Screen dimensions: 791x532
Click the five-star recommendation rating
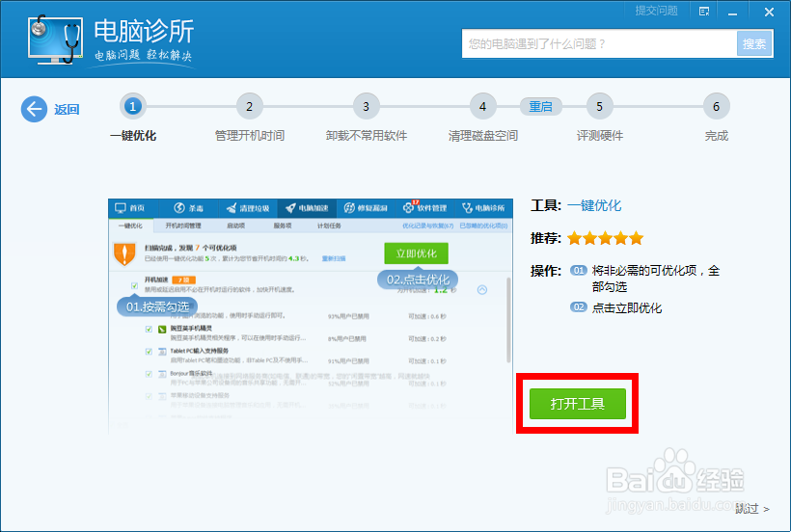point(606,238)
